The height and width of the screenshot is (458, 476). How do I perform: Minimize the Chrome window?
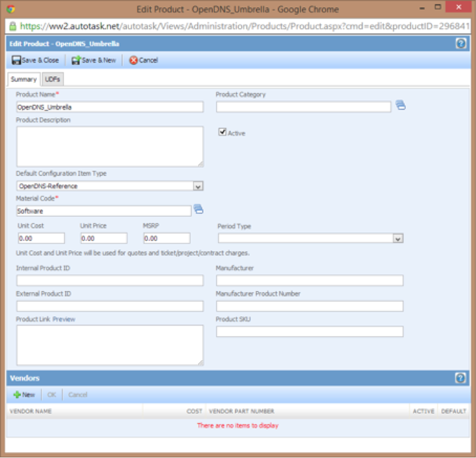(422, 8)
